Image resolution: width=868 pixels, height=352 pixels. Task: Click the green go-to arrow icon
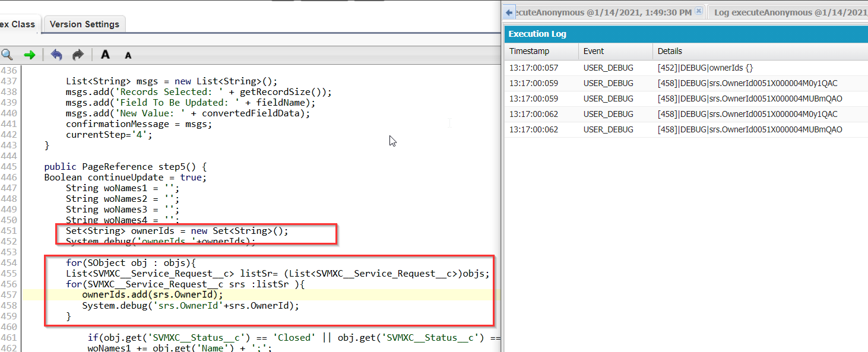click(x=29, y=55)
